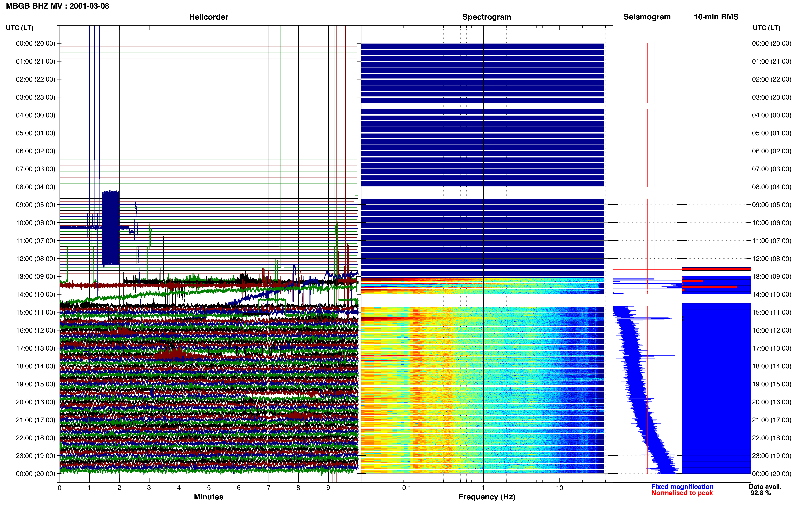
Task: Click "07:00 (03:00)" on the Helicorder time axis
Action: (x=35, y=169)
